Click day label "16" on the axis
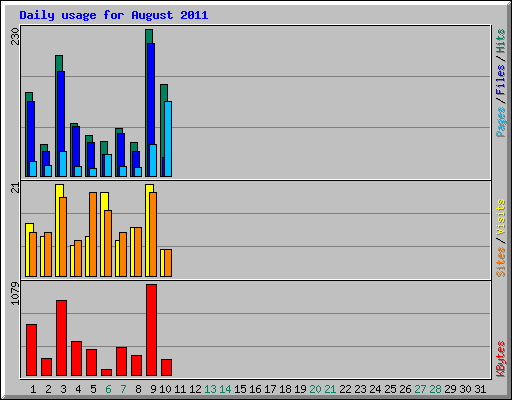 [x=255, y=389]
